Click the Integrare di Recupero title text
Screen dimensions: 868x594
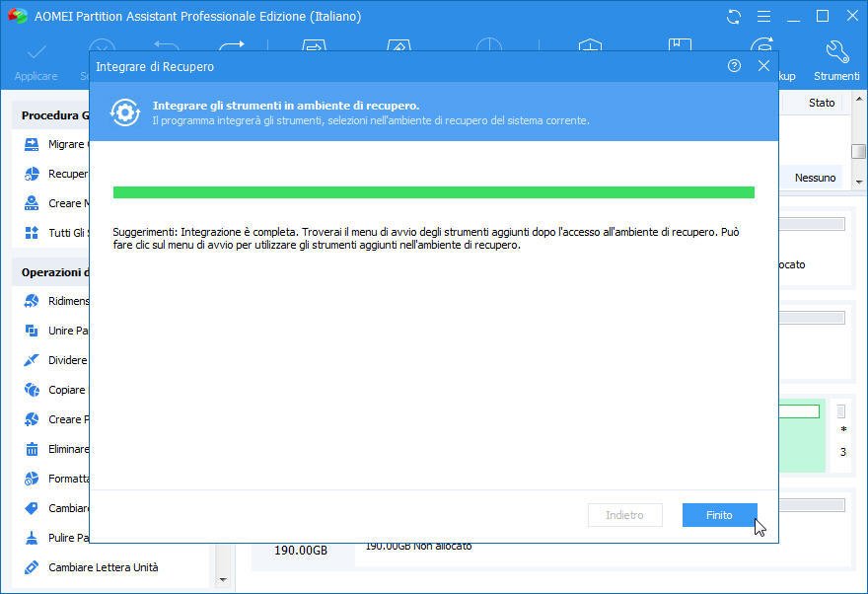pyautogui.click(x=155, y=66)
